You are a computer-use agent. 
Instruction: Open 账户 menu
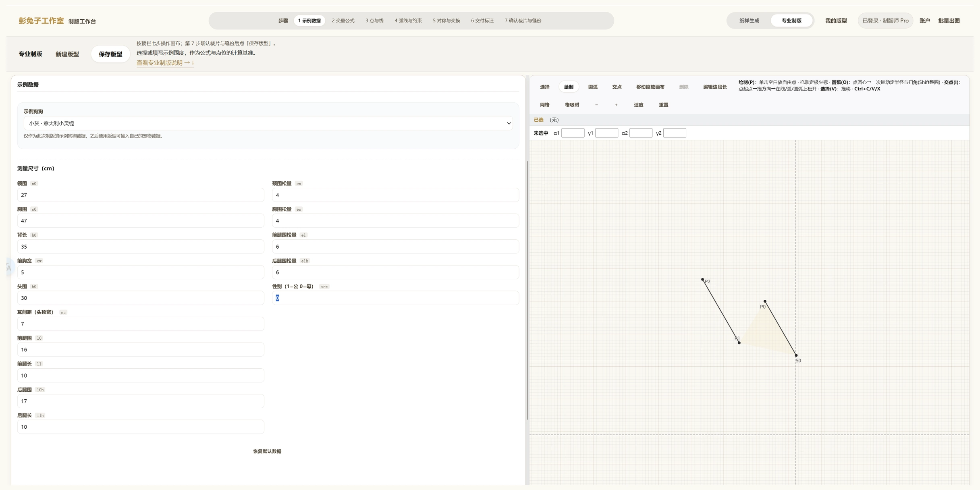[x=924, y=21]
